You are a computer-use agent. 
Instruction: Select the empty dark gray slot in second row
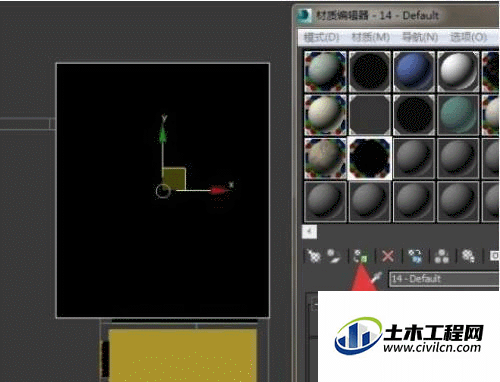370,115
